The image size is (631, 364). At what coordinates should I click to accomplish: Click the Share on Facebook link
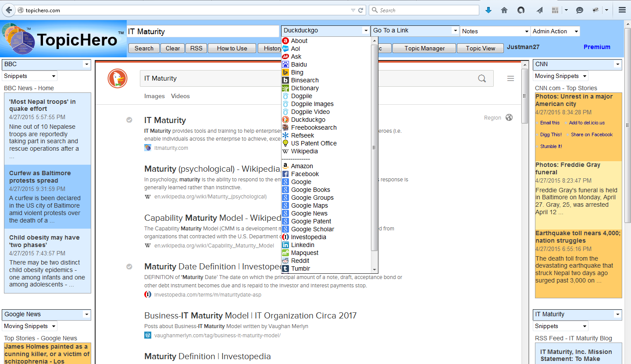[592, 134]
